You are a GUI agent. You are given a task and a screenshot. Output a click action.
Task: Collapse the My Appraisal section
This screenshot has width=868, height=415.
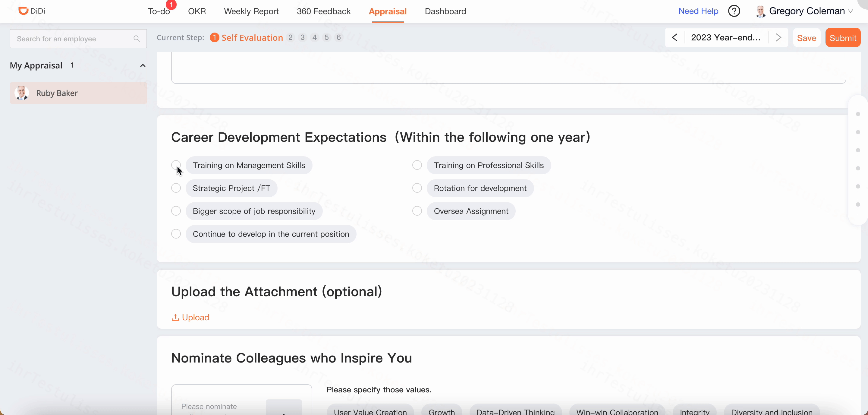[x=143, y=65]
